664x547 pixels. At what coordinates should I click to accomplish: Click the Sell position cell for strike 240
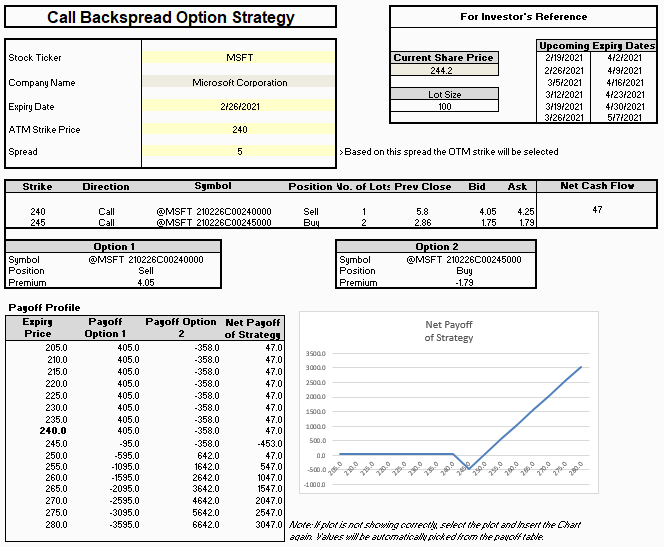point(311,211)
